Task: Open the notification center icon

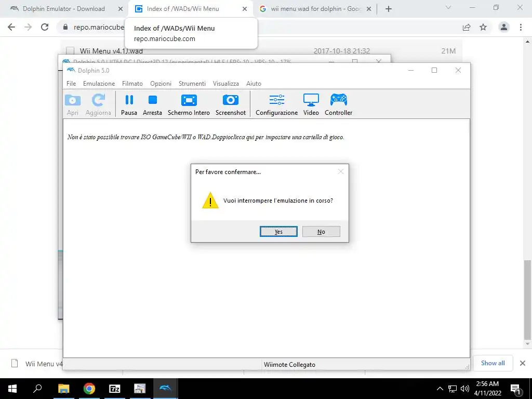Action: coord(516,389)
